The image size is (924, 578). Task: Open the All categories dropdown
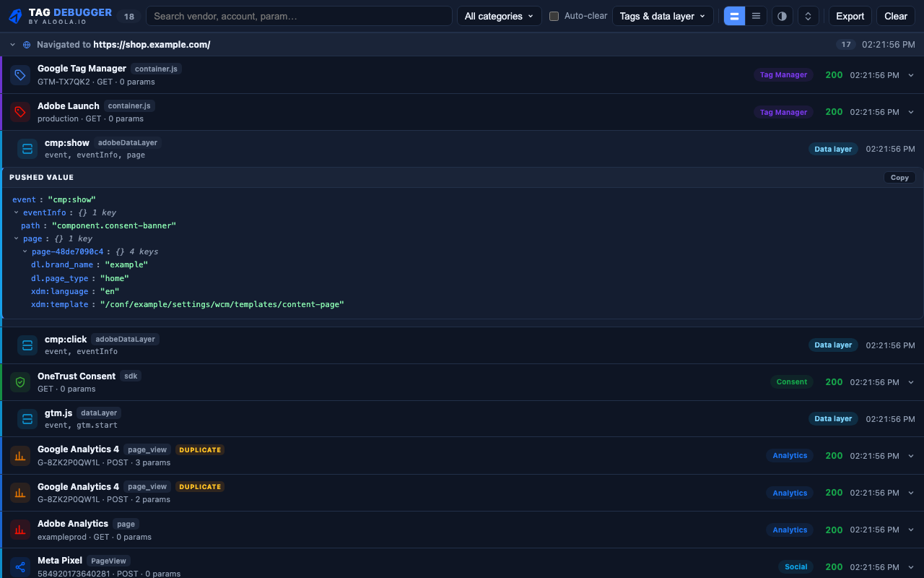click(500, 16)
